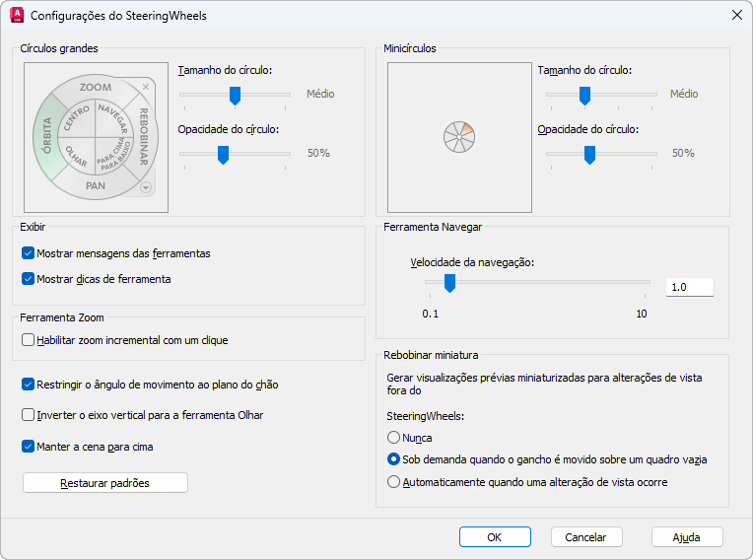753x560 pixels.
Task: Click CENTRO wedge in wheel preview
Action: point(77,117)
